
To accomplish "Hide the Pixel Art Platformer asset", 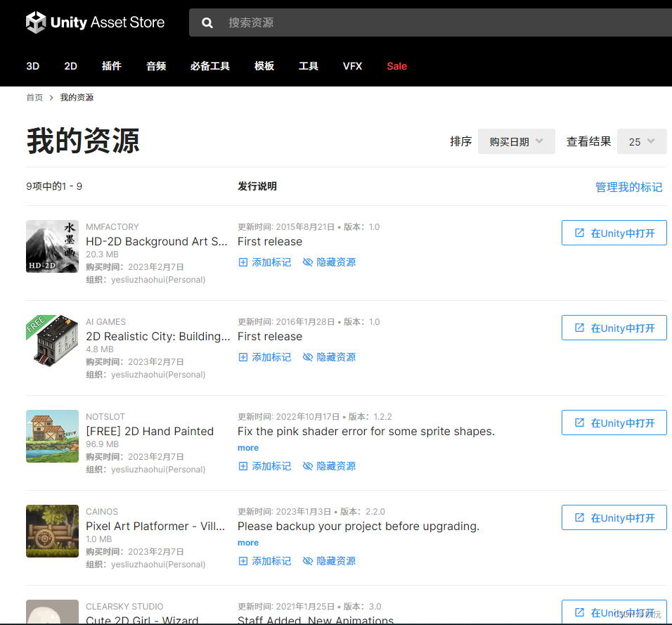I will (x=329, y=561).
